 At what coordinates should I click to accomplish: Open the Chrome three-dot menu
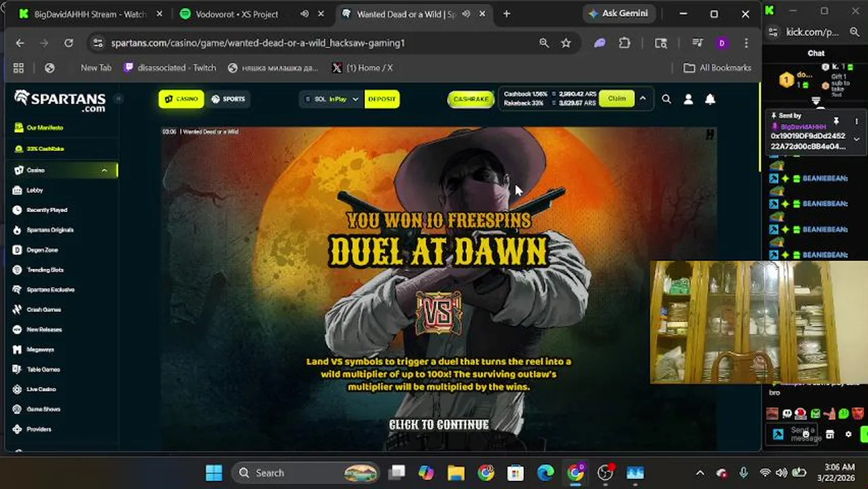pyautogui.click(x=746, y=43)
